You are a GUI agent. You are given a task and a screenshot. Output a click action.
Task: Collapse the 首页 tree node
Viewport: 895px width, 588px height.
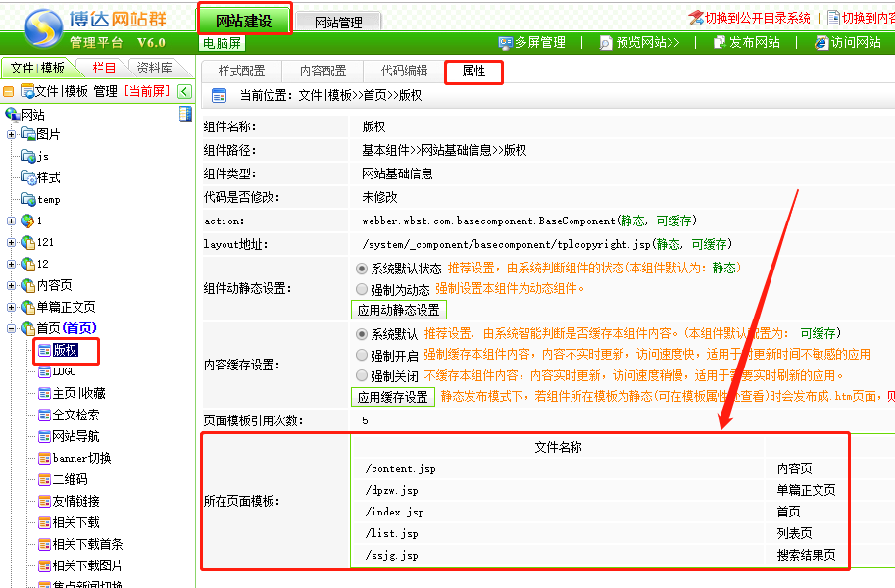[12, 328]
